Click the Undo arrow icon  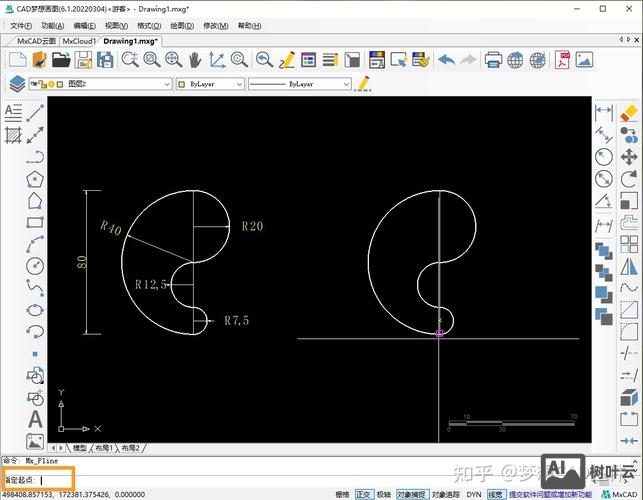point(446,60)
